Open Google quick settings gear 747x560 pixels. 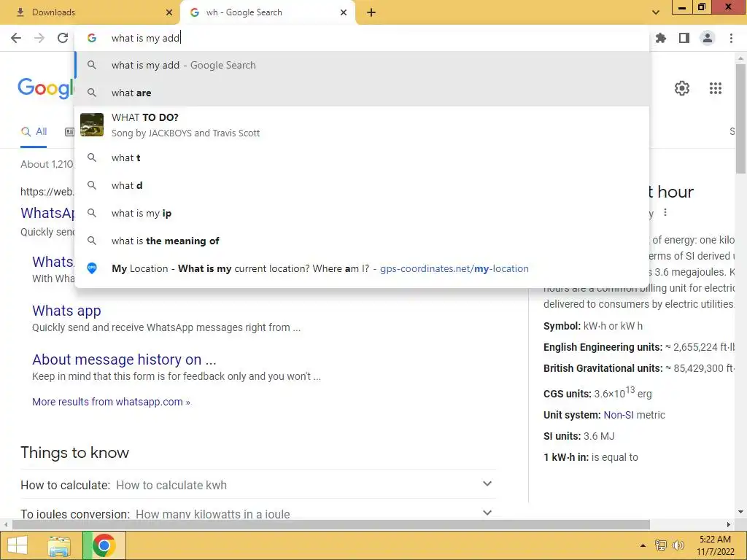point(682,88)
